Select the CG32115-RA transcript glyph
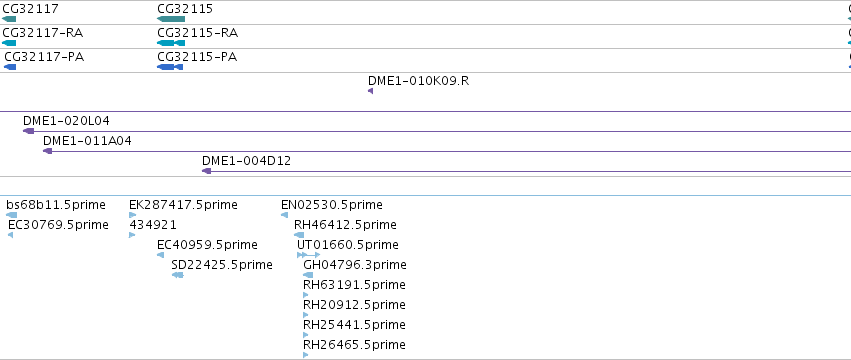 pyautogui.click(x=171, y=43)
